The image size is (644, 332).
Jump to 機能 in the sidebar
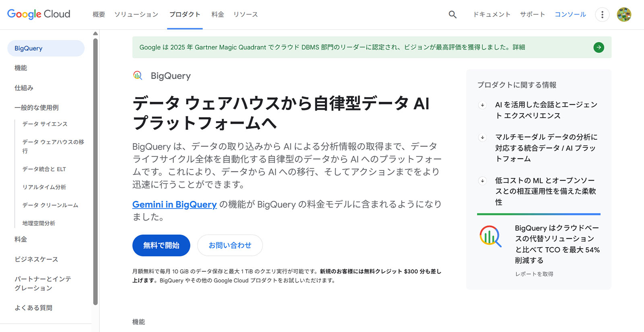pyautogui.click(x=21, y=68)
